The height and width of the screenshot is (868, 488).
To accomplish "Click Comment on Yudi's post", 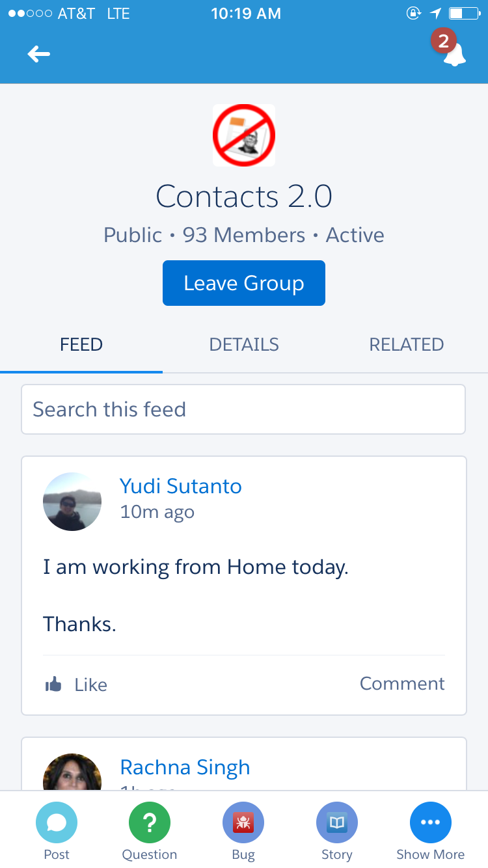I will coord(402,683).
